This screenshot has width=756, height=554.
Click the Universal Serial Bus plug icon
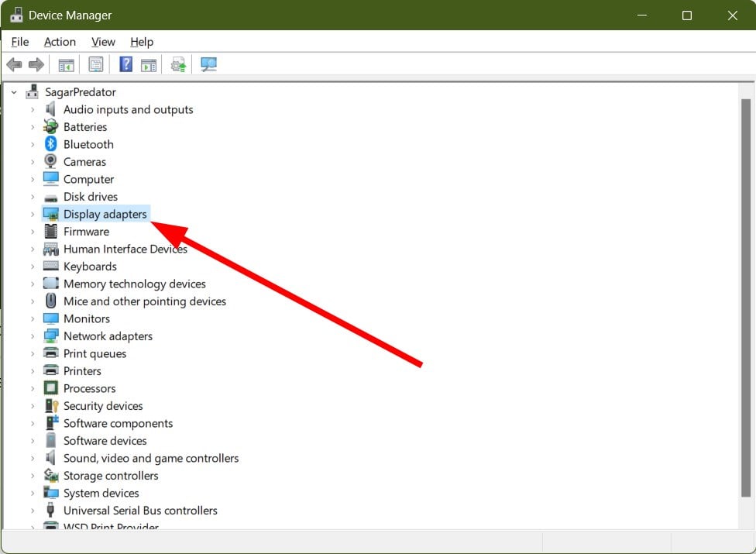[x=50, y=510]
